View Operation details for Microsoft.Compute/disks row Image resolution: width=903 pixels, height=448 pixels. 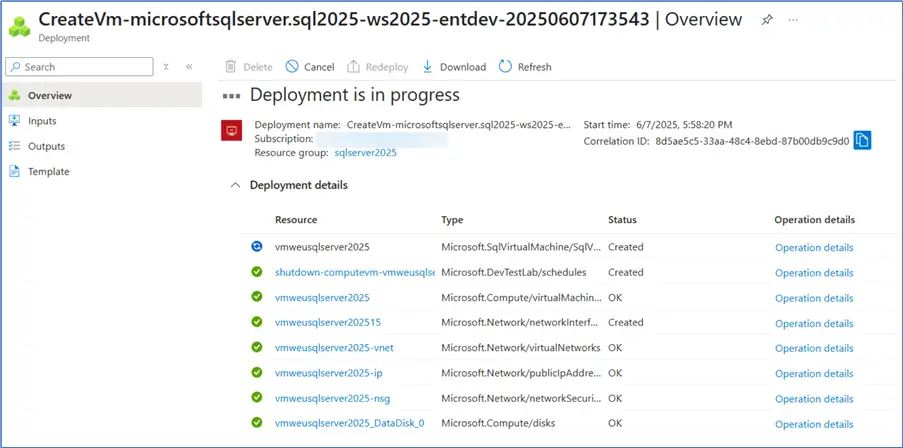(814, 424)
